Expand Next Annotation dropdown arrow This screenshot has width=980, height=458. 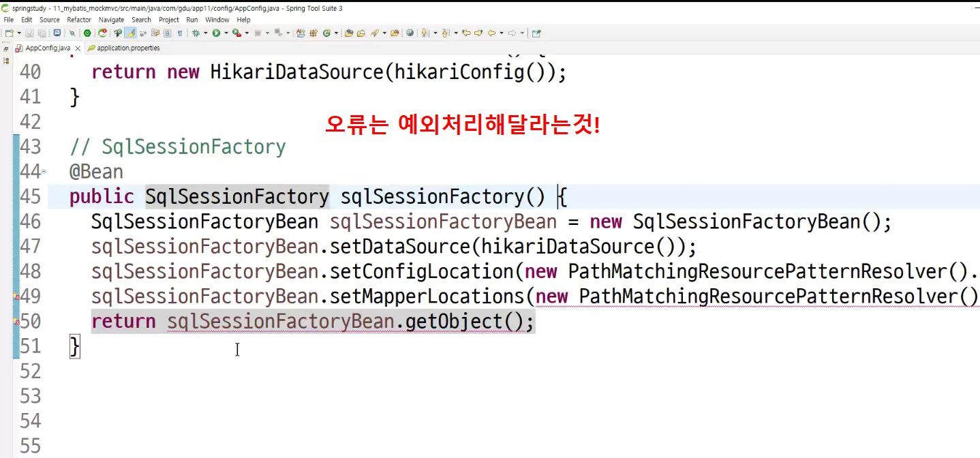point(435,33)
